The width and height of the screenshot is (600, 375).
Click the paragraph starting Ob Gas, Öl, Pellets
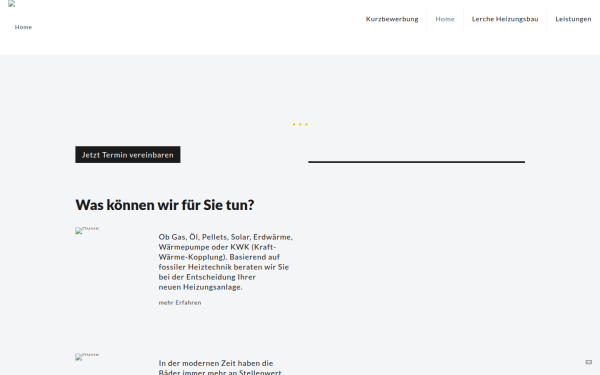225,262
